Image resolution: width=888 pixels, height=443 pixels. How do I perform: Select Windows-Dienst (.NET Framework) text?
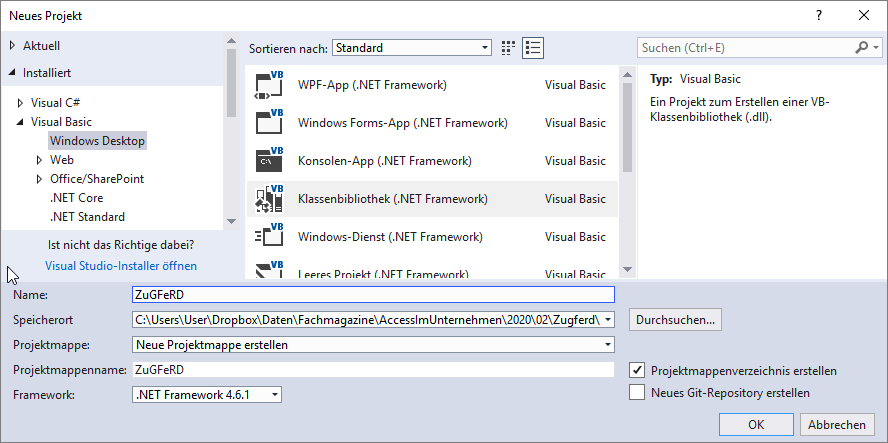point(390,237)
